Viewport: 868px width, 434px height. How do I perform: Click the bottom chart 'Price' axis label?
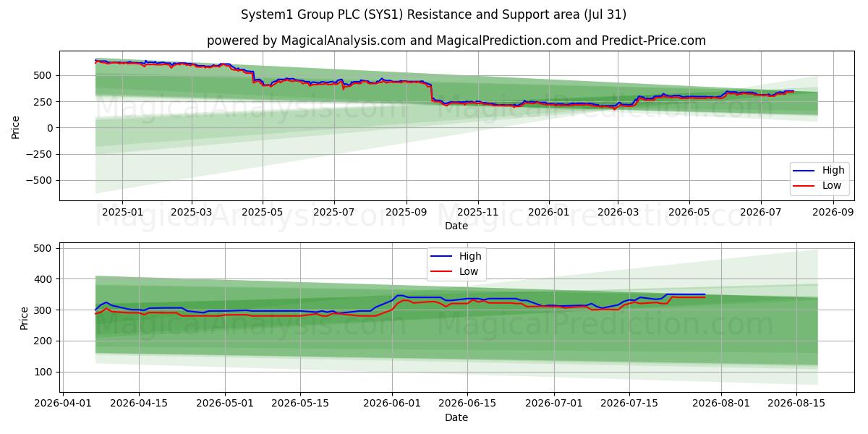pyautogui.click(x=25, y=318)
